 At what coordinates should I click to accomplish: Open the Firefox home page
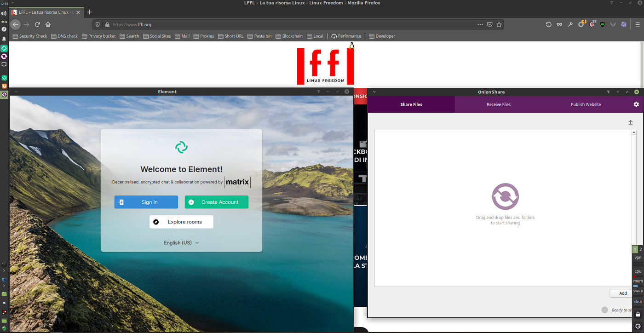pos(48,24)
